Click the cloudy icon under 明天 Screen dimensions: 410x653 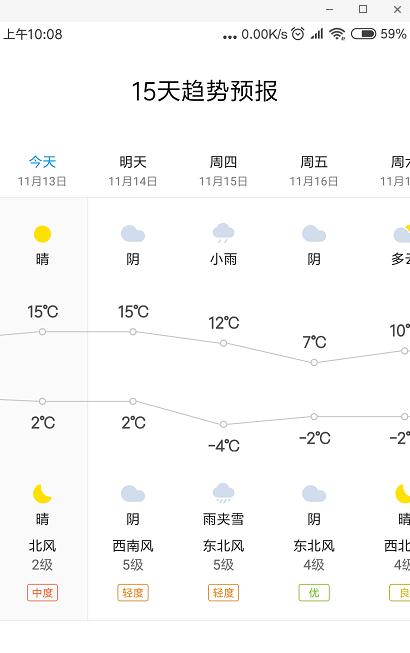(133, 234)
